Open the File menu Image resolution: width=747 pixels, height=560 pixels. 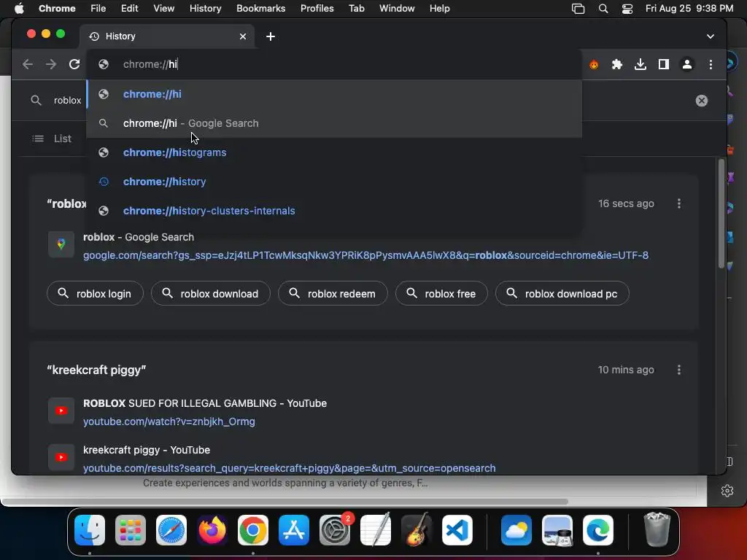(98, 9)
